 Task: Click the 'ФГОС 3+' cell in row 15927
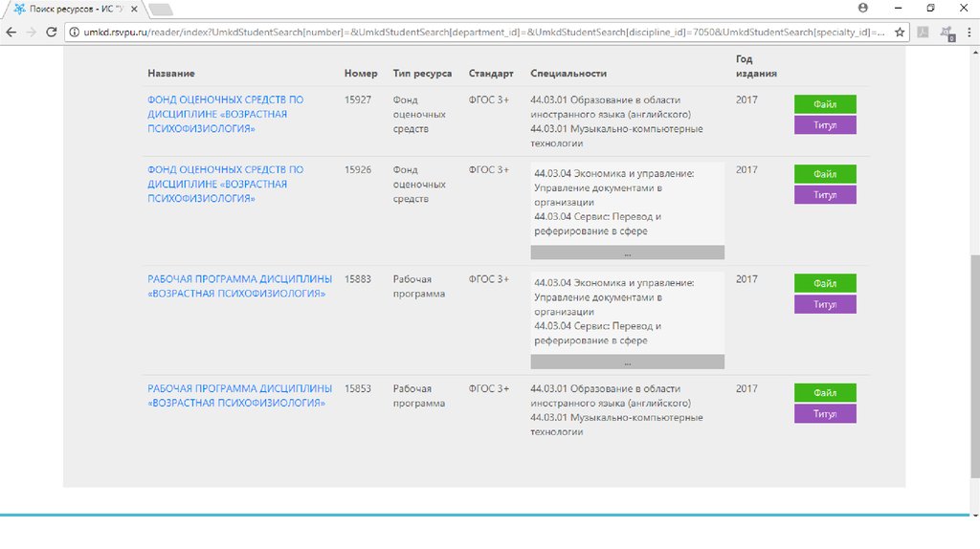pos(489,99)
